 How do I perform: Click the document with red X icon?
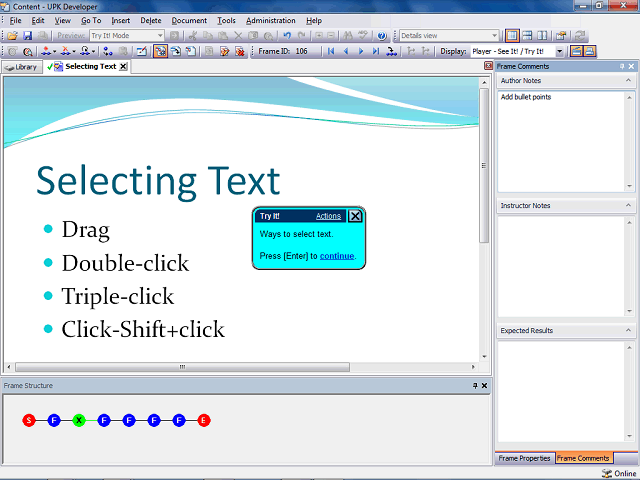click(240, 51)
